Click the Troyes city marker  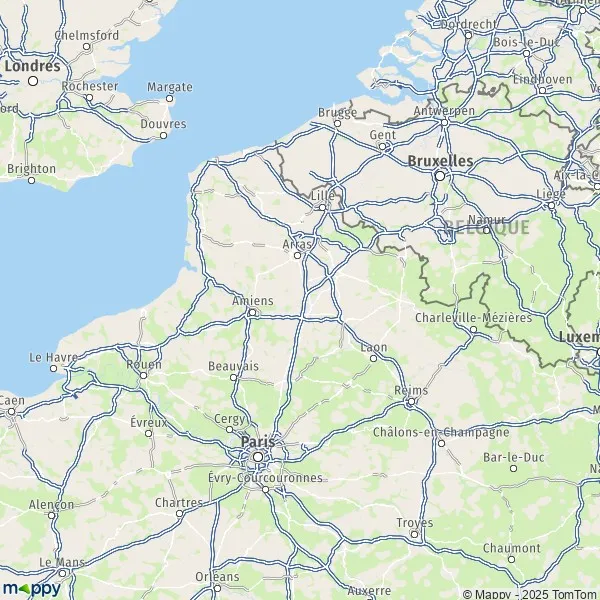pos(414,534)
